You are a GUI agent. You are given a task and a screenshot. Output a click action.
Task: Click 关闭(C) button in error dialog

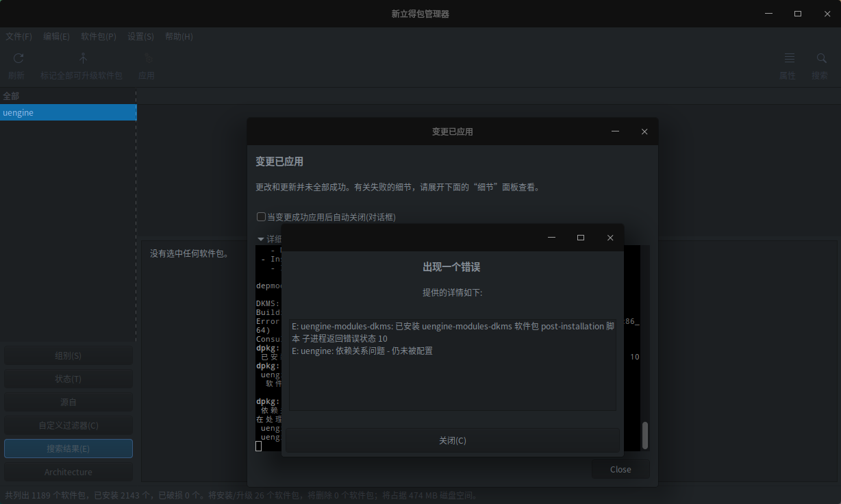[x=453, y=440]
